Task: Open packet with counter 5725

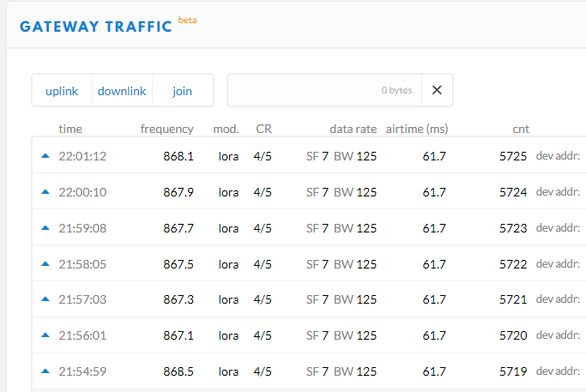Action: point(513,156)
